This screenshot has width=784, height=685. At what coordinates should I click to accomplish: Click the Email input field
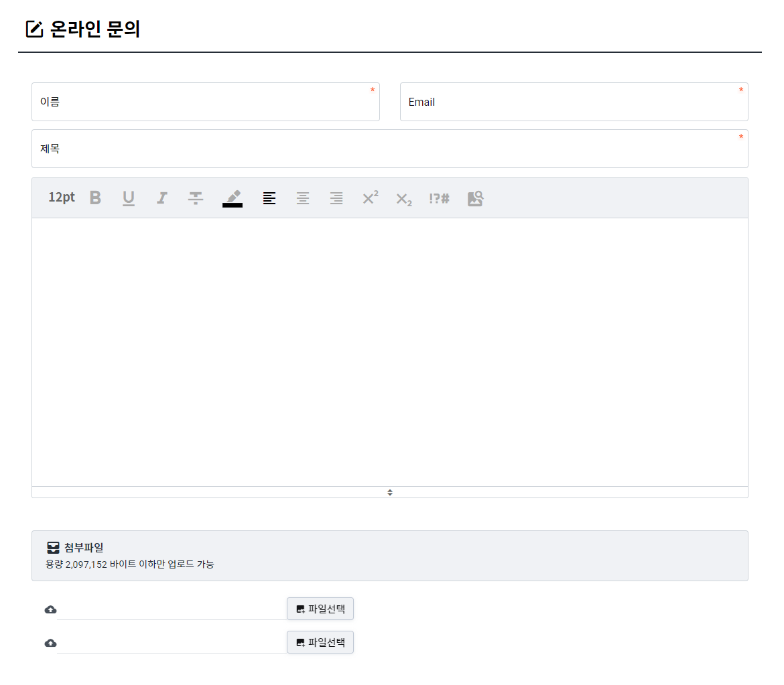574,102
